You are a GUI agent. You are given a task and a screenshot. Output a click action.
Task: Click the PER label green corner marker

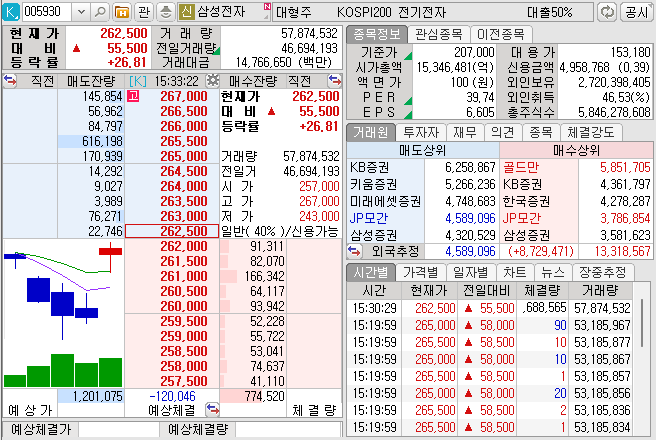tap(408, 101)
